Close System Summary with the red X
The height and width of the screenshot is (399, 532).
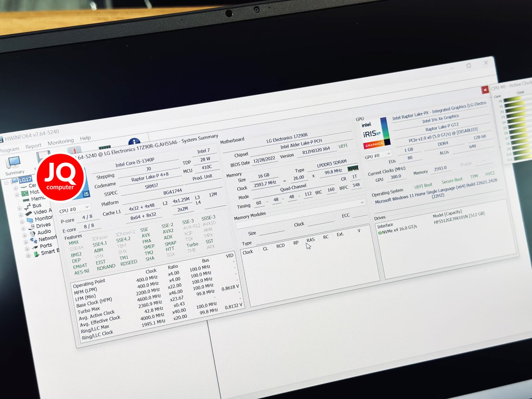(485, 90)
